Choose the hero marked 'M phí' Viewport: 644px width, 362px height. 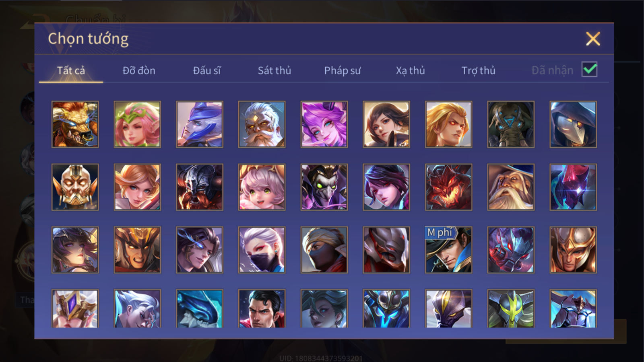(448, 250)
